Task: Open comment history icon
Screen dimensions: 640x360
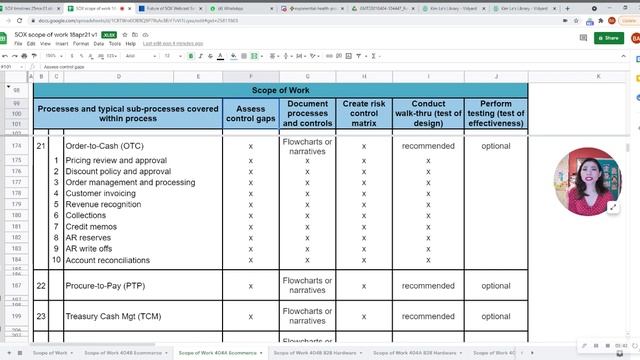Action: [583, 38]
